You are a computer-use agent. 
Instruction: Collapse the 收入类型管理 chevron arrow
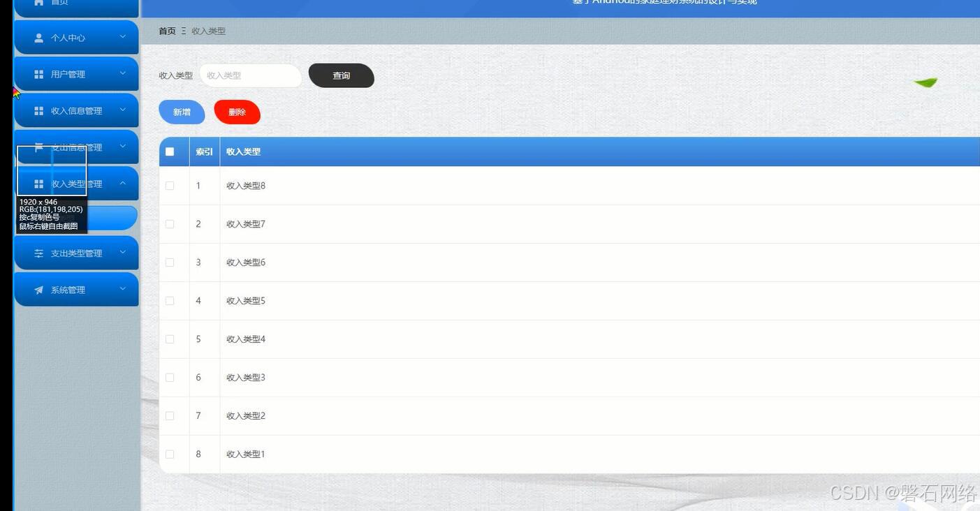coord(123,183)
